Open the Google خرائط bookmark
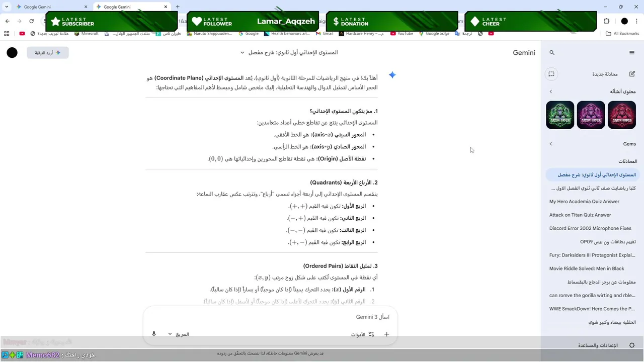Image resolution: width=644 pixels, height=362 pixels. coord(434,34)
